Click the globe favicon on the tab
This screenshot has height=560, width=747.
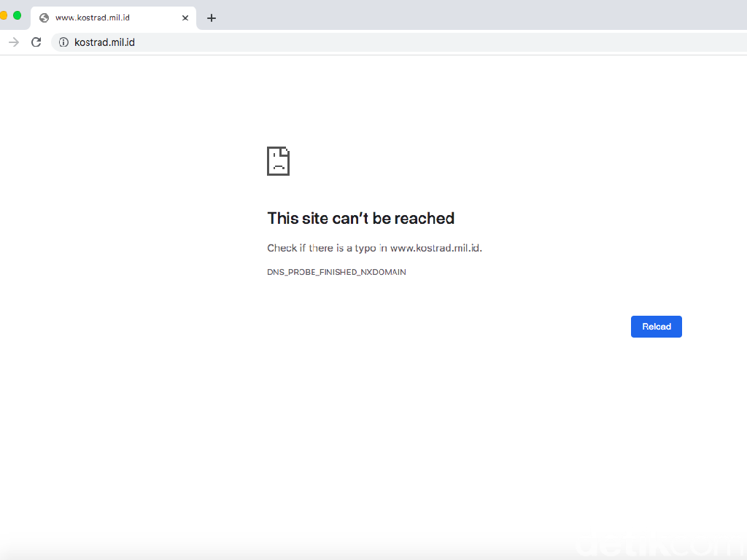44,18
